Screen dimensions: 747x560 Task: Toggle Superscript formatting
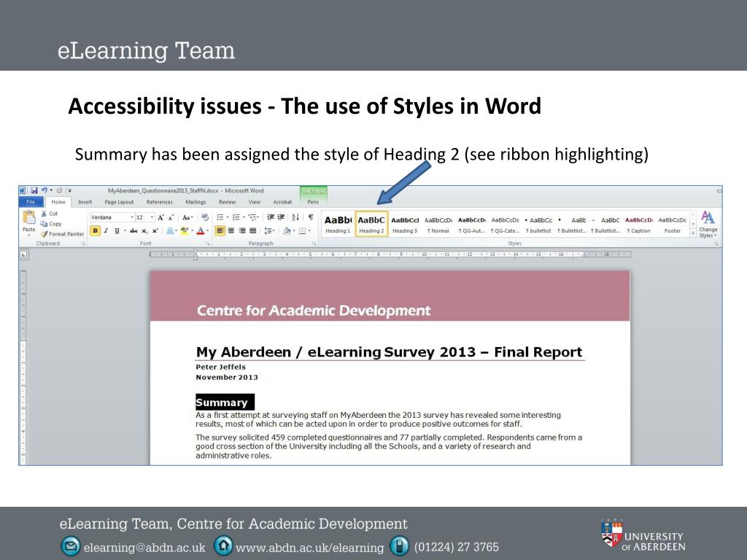[155, 231]
